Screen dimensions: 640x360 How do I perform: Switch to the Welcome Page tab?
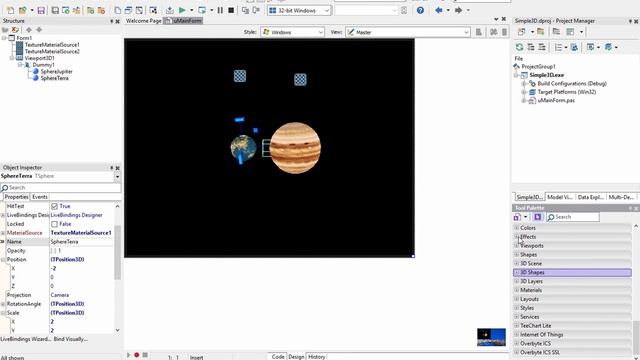(143, 20)
